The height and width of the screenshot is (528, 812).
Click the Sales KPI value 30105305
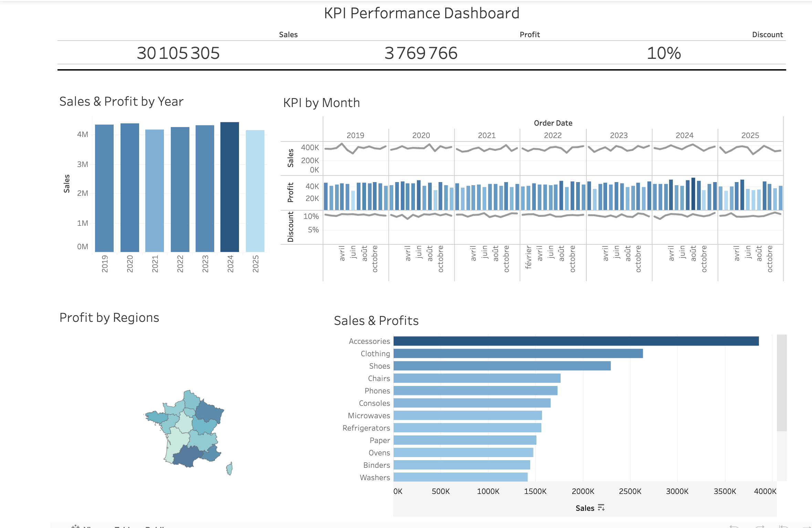(x=178, y=53)
